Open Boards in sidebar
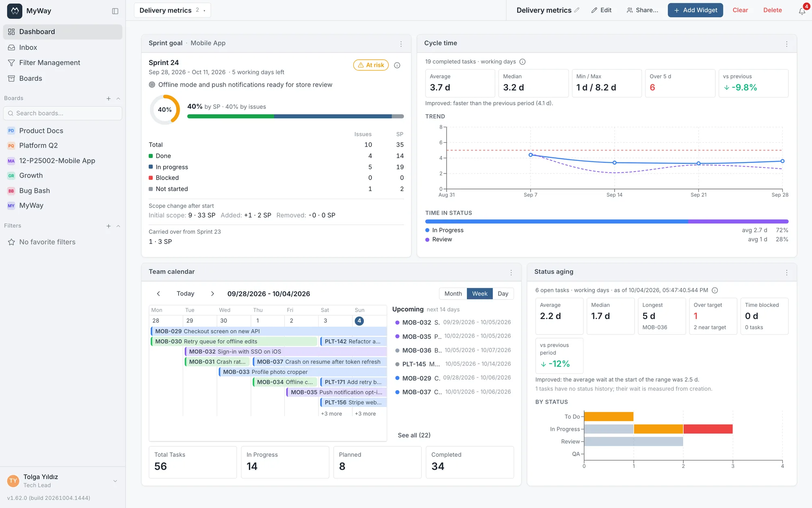Image resolution: width=812 pixels, height=508 pixels. (63, 78)
